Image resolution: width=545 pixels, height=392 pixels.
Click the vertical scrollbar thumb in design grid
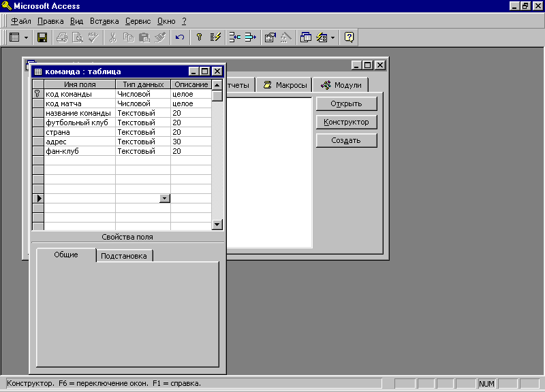coord(217,95)
